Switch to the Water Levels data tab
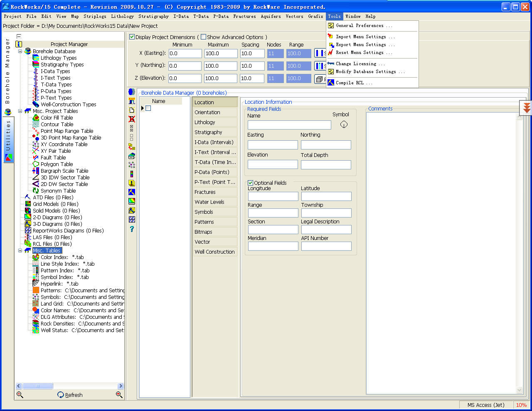The width and height of the screenshot is (532, 411). click(215, 202)
